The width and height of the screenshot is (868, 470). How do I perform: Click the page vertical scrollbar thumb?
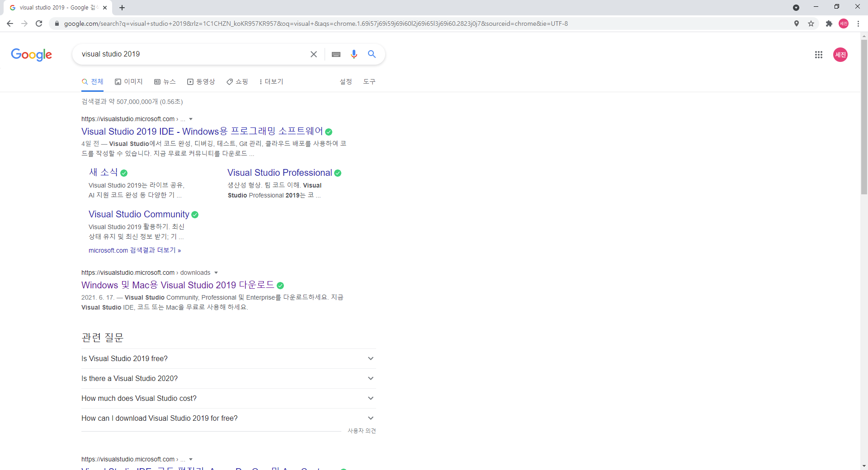coord(864,117)
